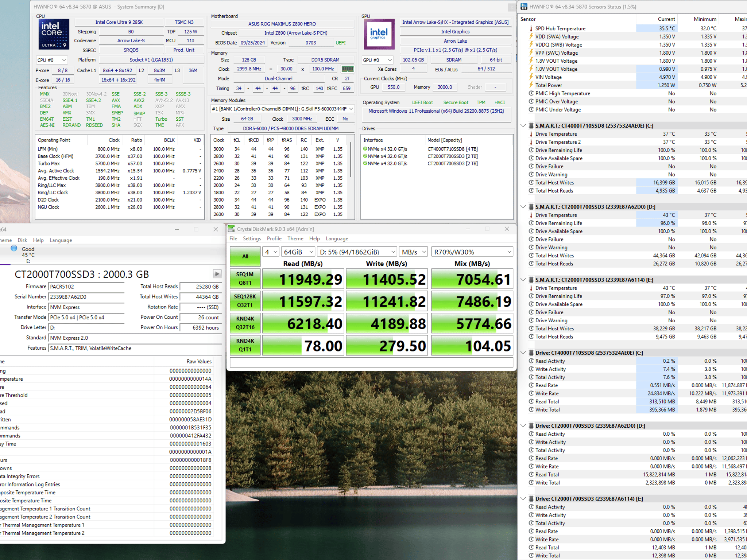Image resolution: width=747 pixels, height=560 pixels.
Task: Click the Minimum column header in Sensors
Action: click(x=698, y=19)
